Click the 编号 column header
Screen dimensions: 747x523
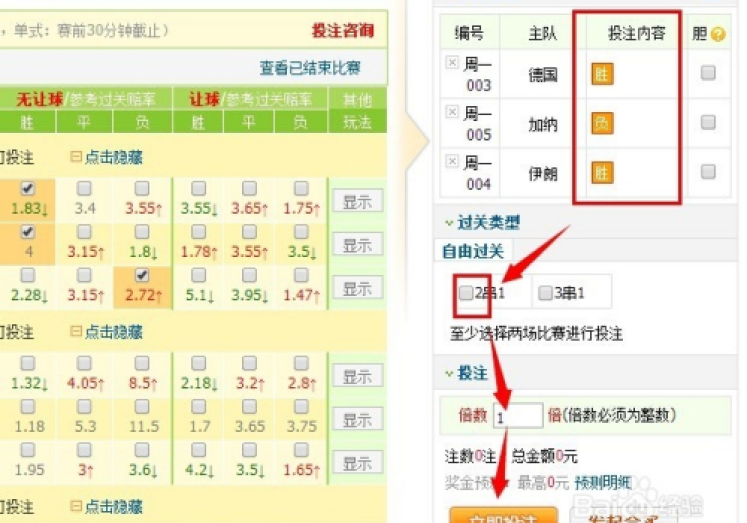(469, 33)
